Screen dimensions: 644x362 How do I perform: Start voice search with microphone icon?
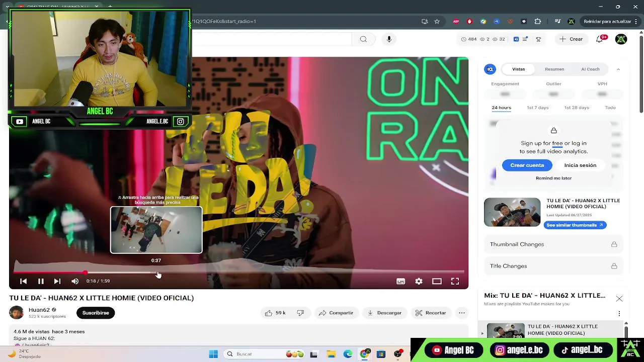tap(389, 39)
